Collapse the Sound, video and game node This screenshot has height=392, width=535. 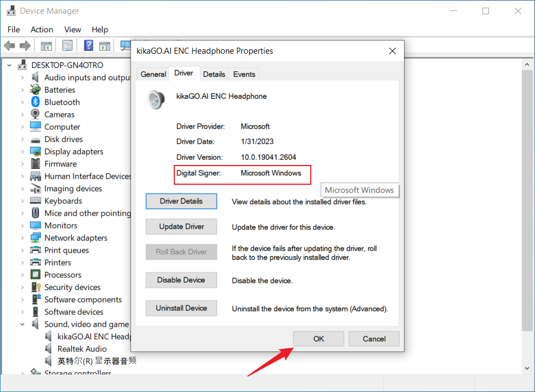[22, 325]
